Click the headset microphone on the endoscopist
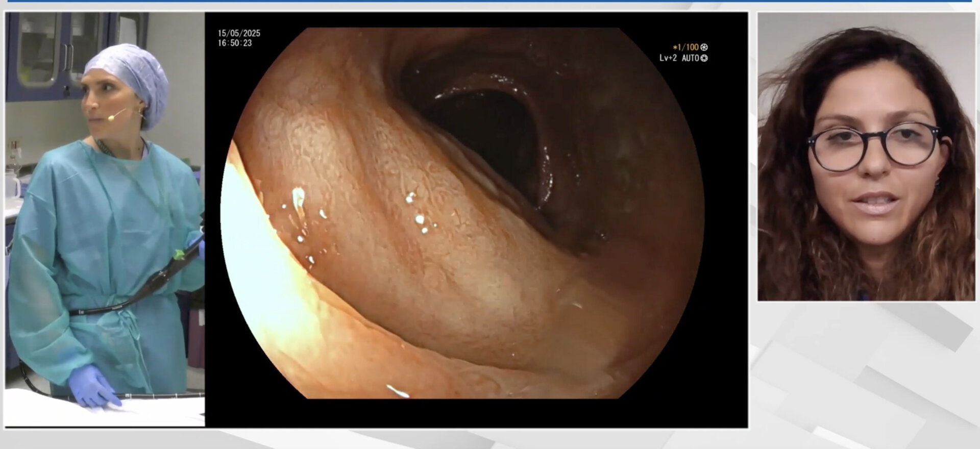Screen dimensions: 980x449 [111, 118]
